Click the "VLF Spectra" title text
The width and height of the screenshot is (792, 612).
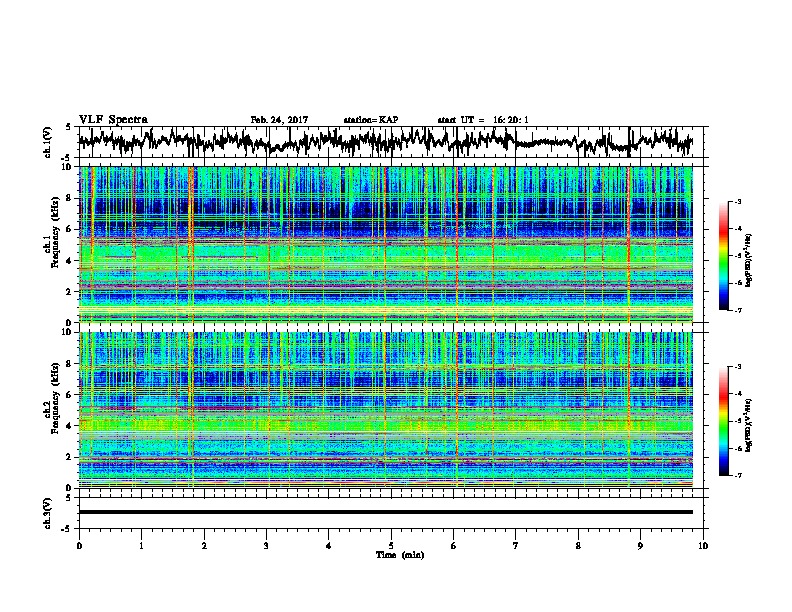coord(113,120)
